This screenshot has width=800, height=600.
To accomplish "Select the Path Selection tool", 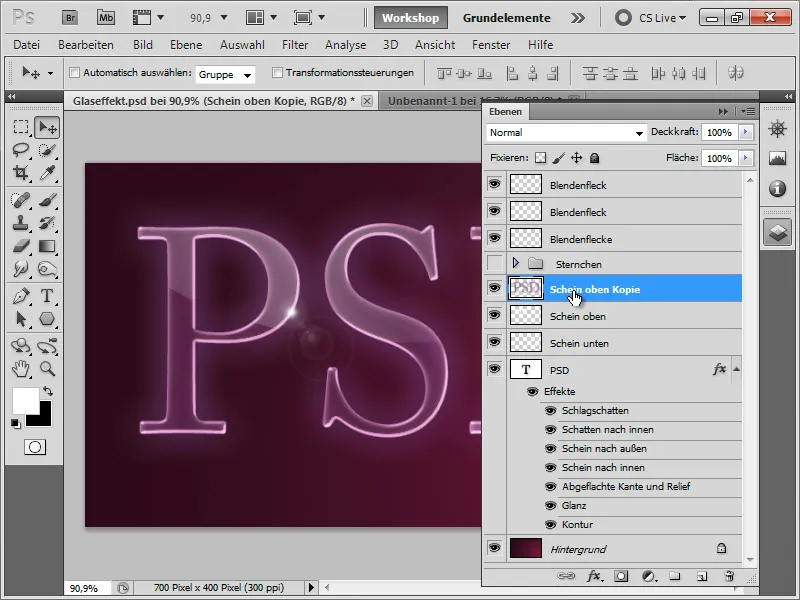I will [x=20, y=319].
